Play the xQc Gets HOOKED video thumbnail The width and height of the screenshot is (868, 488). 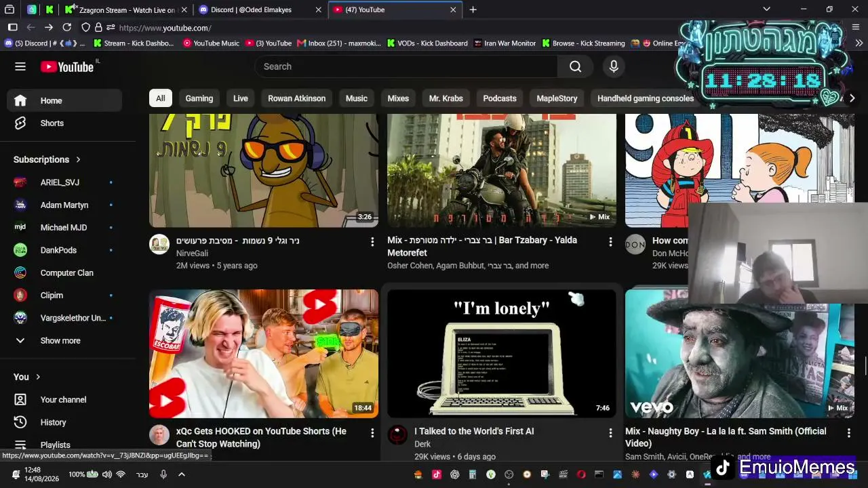(264, 353)
